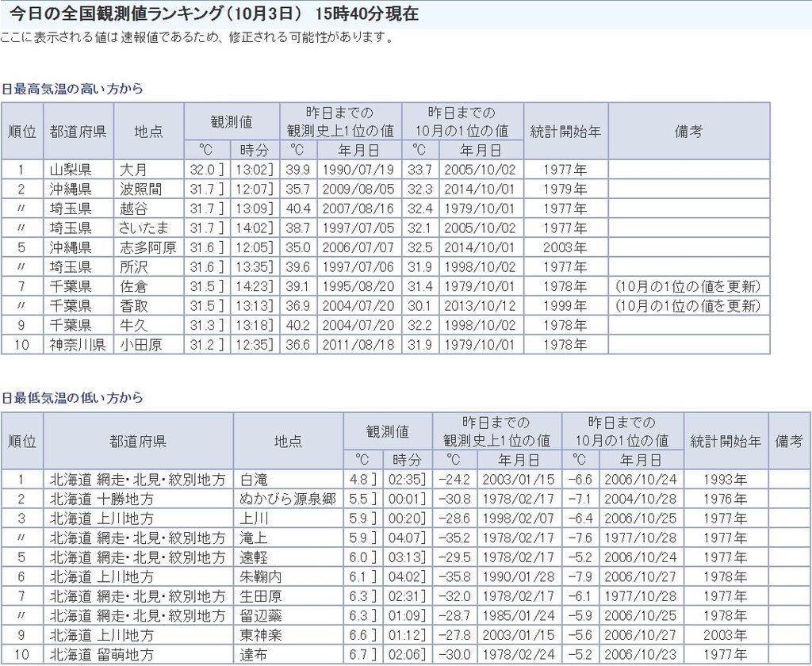Viewport: 812px width, 666px height.
Task: Click the time '14:23]' in 佐倉 row
Action: click(x=255, y=286)
